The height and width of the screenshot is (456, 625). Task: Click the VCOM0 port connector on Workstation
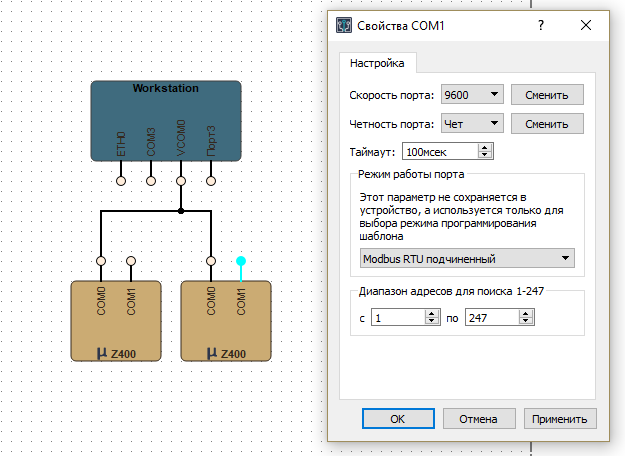[x=181, y=181]
